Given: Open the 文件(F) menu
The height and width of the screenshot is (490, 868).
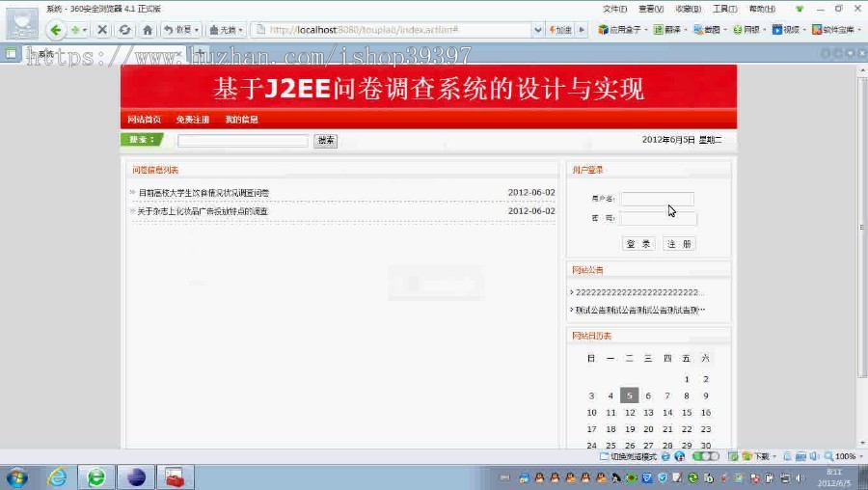Looking at the screenshot, I should pos(614,9).
